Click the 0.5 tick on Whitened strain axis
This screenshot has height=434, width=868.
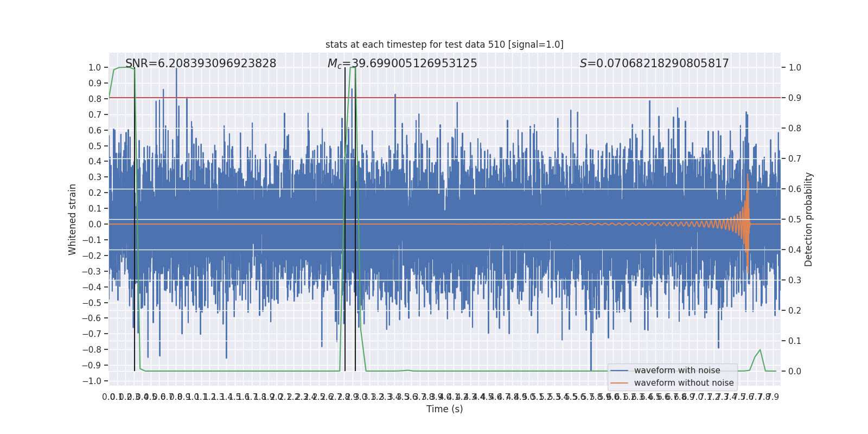point(95,146)
